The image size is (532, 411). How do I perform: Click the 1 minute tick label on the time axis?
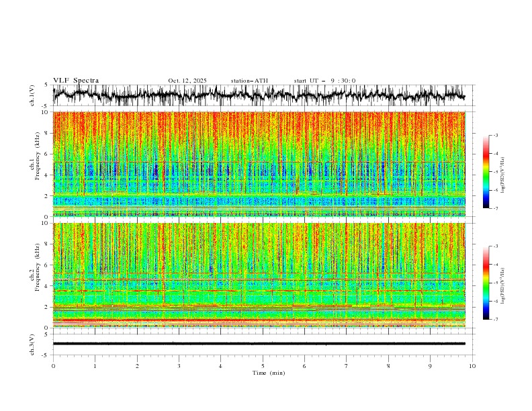coord(95,366)
